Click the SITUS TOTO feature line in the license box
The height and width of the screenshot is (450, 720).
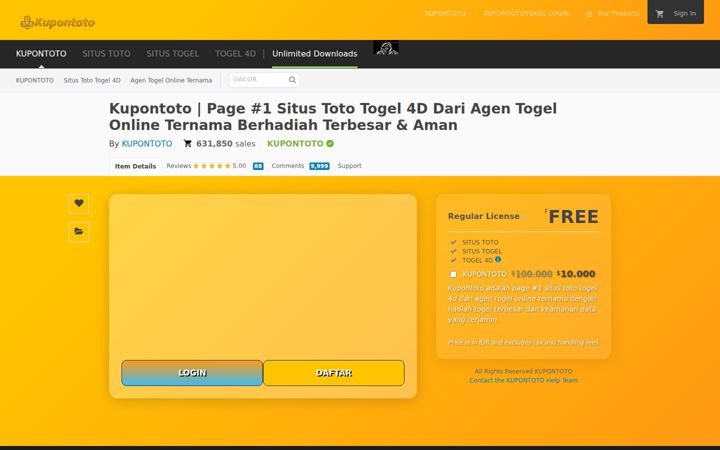point(480,242)
